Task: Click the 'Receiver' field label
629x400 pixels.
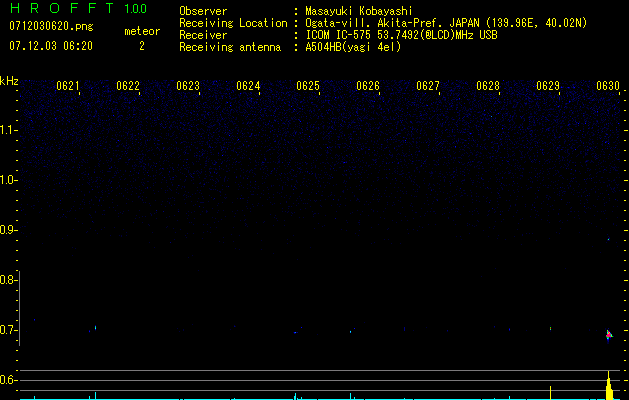Action: [203, 35]
